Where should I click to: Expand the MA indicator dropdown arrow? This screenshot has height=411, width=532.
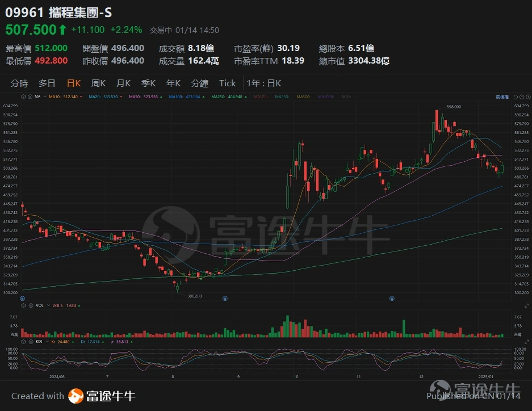point(45,97)
